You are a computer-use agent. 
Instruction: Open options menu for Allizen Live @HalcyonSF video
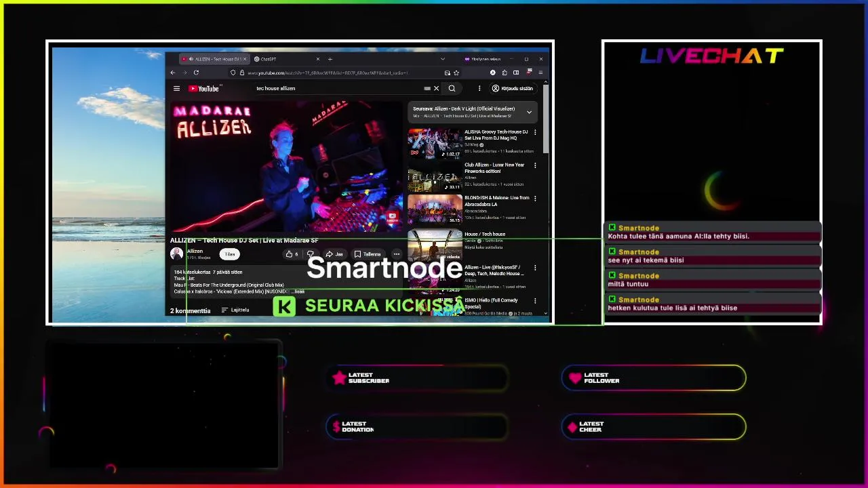pos(535,268)
